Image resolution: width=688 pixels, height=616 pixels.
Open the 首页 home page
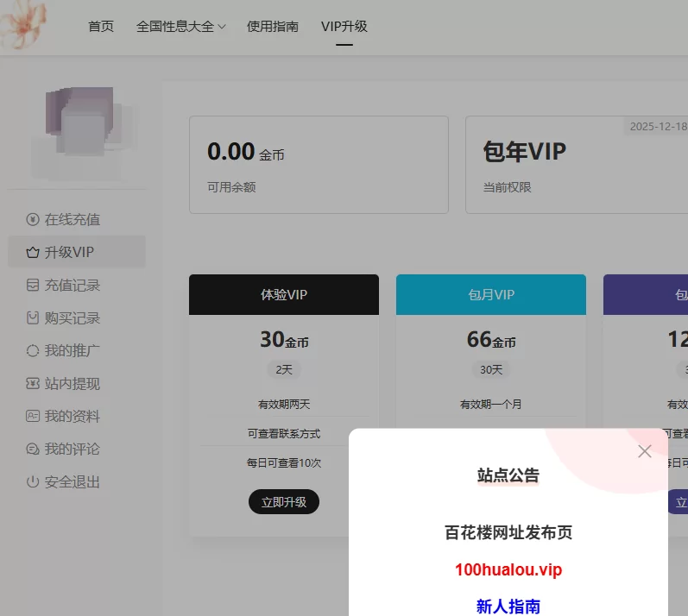tap(101, 26)
